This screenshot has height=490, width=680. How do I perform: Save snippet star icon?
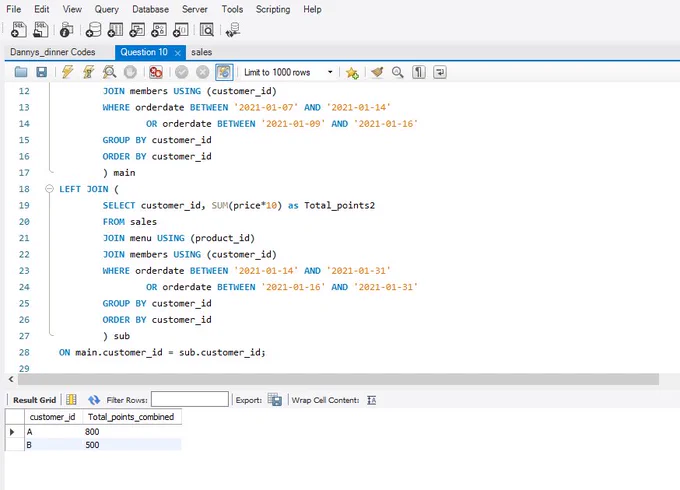352,73
